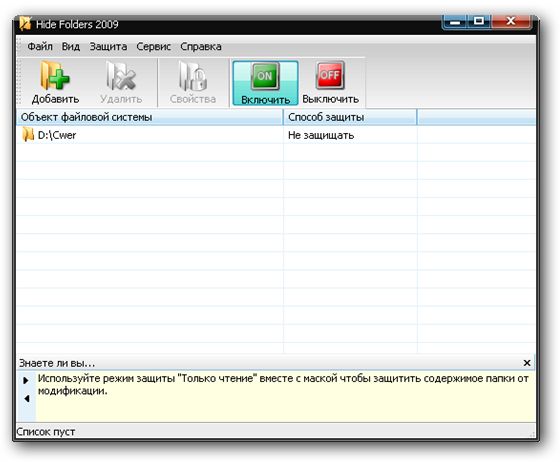The width and height of the screenshot is (560, 462).
Task: Click the Удалить folder-delete icon
Action: (x=121, y=76)
